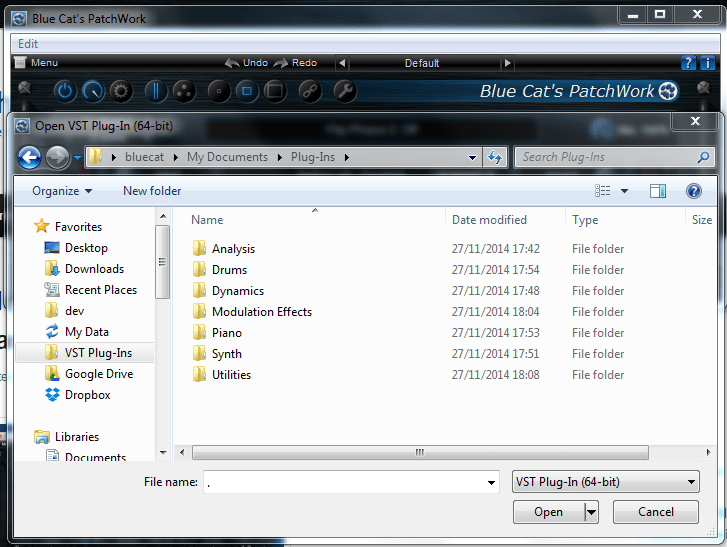Click the large square window icon in PatchWork

tap(275, 91)
